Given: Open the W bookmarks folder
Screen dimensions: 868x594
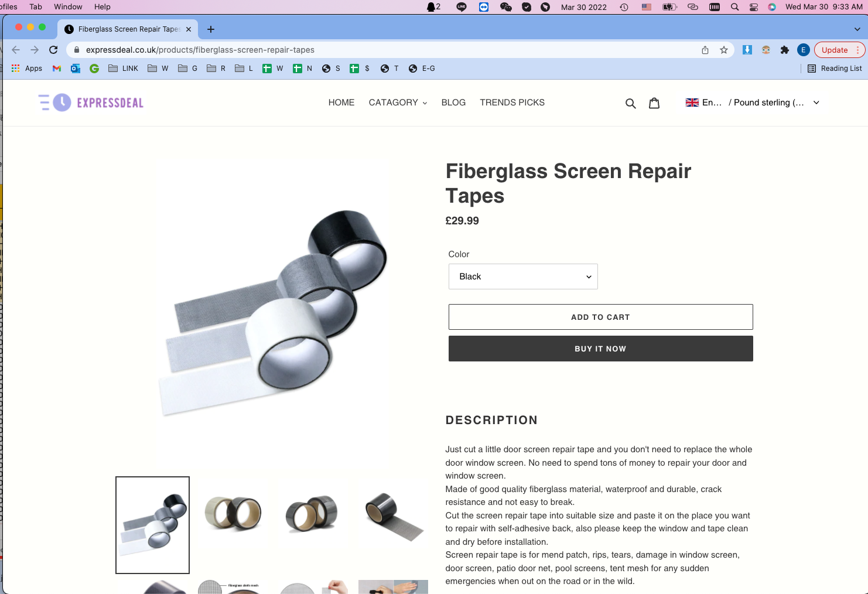Looking at the screenshot, I should 158,69.
